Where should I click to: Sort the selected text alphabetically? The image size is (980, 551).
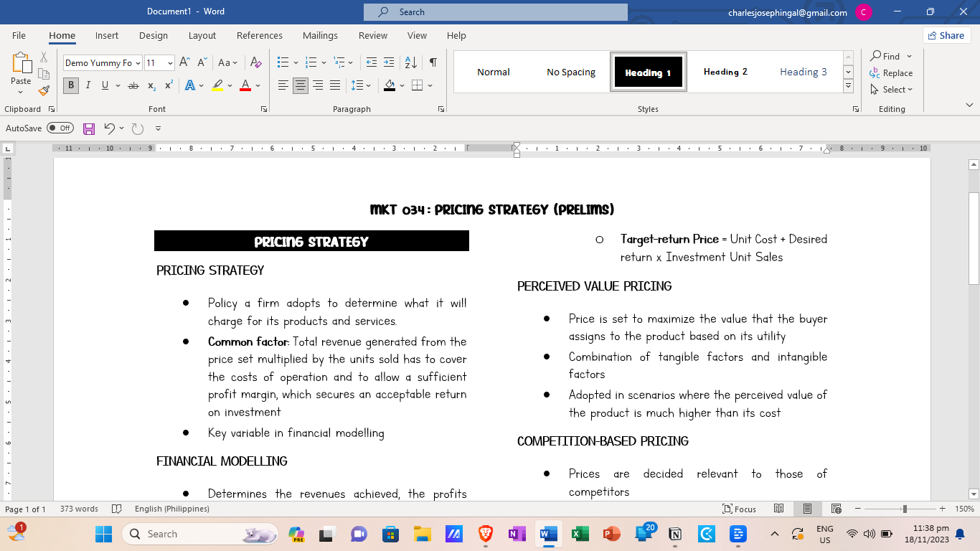click(410, 62)
